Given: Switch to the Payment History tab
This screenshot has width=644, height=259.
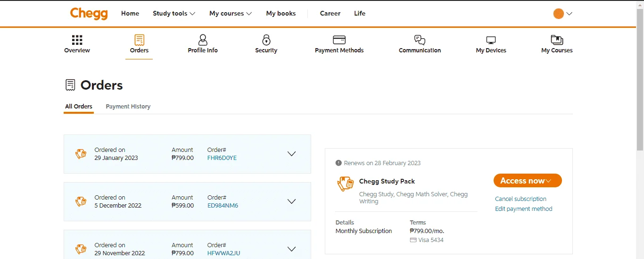Looking at the screenshot, I should [128, 107].
